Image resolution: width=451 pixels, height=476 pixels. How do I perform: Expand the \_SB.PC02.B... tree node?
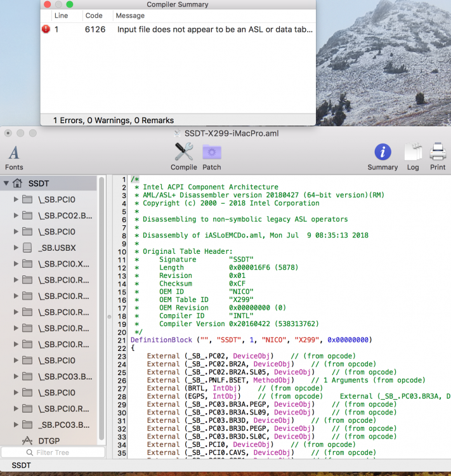coord(16,216)
